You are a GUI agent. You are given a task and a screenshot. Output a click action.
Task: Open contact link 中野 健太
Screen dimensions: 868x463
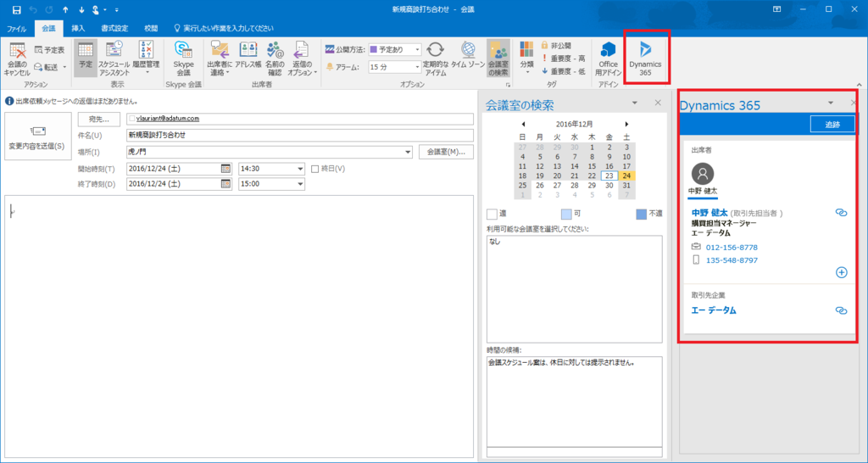pos(709,213)
